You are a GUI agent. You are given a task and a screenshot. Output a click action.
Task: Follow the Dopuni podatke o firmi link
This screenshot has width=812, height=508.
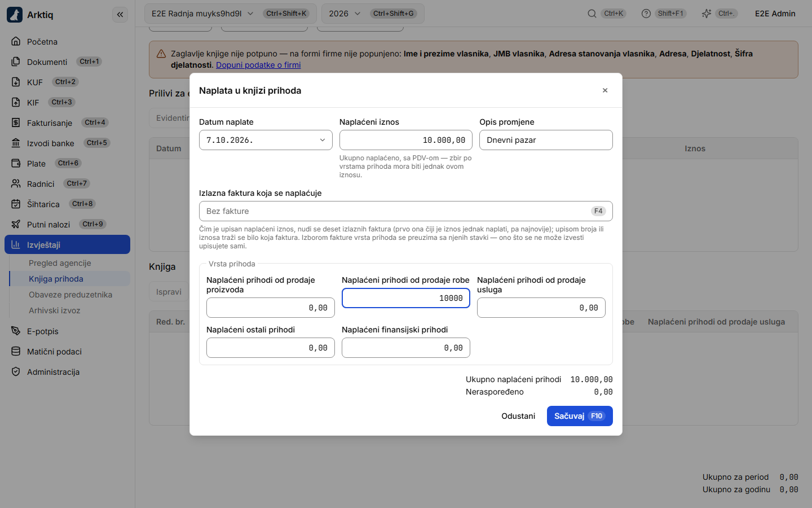click(258, 65)
